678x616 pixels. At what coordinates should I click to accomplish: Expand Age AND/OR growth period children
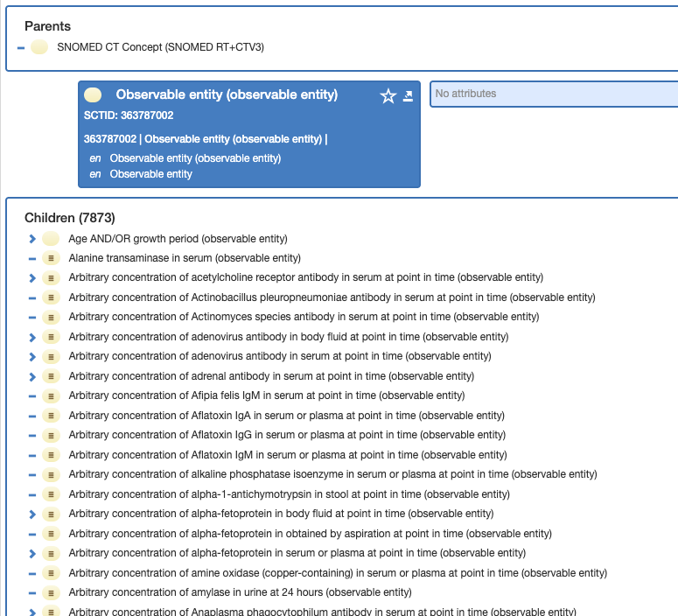click(x=32, y=239)
